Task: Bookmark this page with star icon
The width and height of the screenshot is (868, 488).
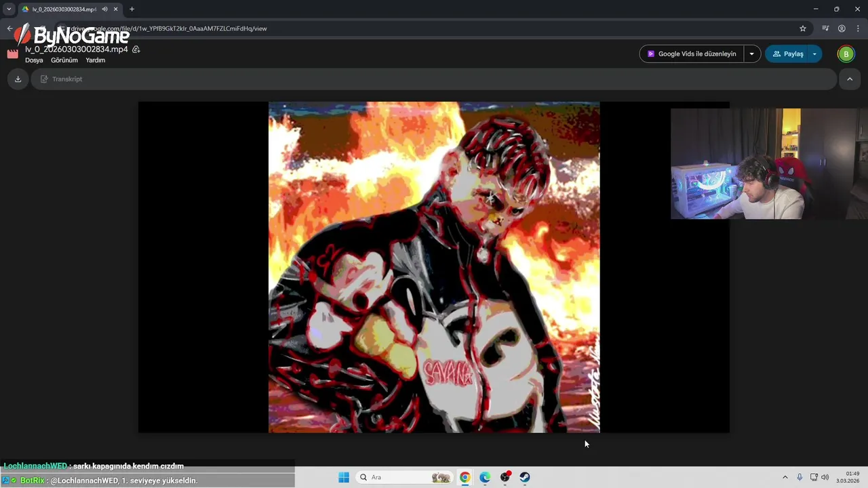Action: [x=803, y=28]
